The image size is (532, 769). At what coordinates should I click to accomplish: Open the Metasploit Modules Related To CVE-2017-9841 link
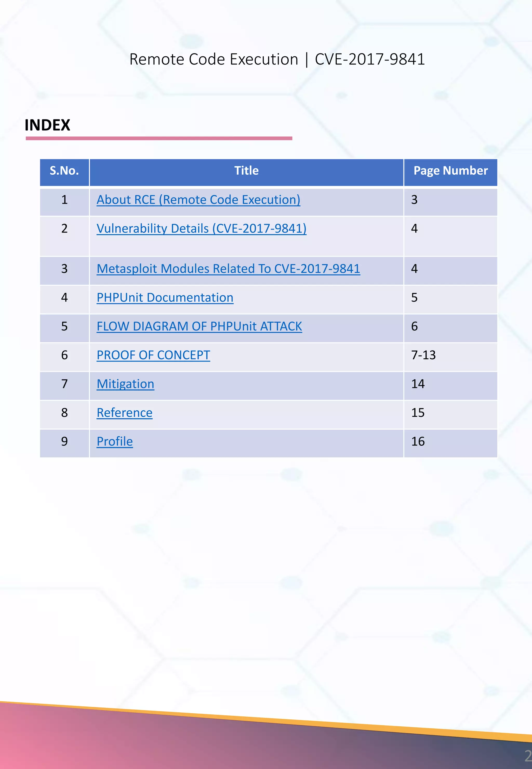(228, 269)
